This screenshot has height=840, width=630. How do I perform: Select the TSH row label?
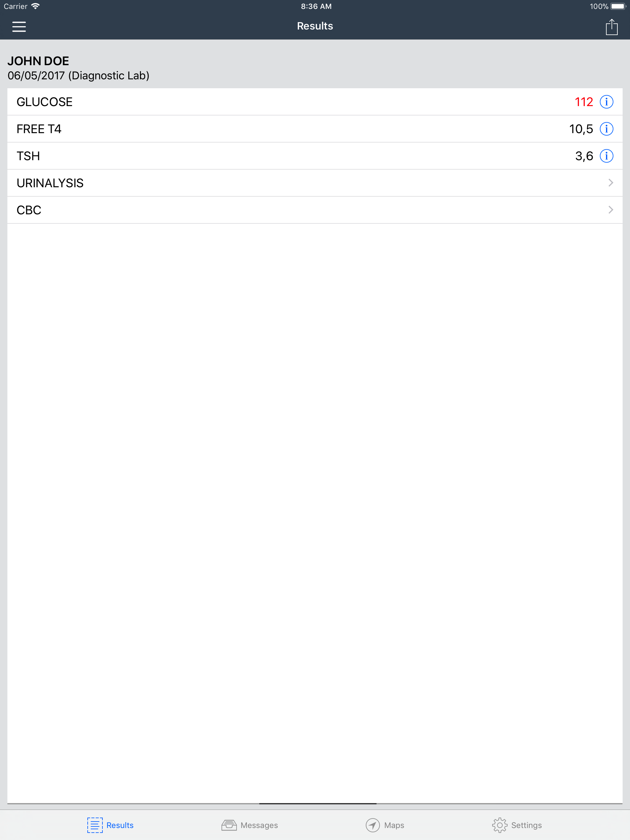tap(28, 156)
